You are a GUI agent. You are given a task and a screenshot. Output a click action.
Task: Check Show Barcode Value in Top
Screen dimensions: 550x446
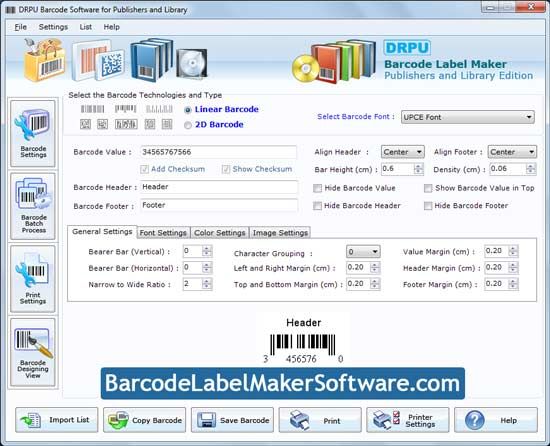[428, 188]
